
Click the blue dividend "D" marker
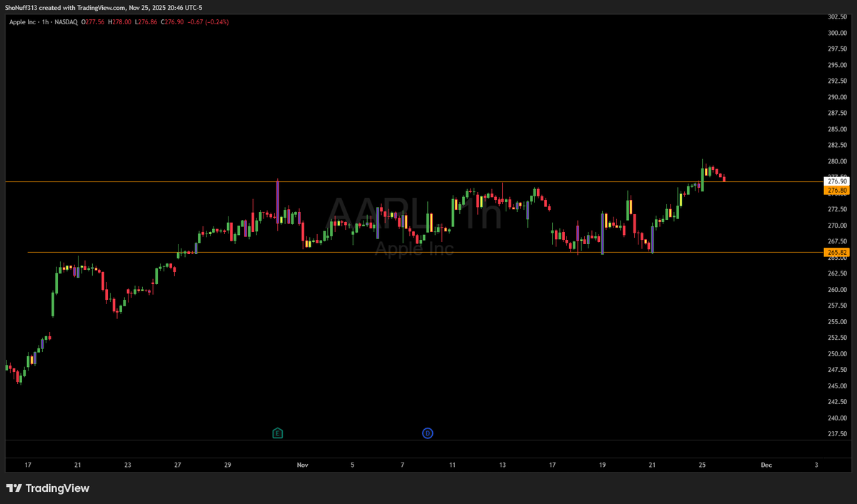pos(427,433)
